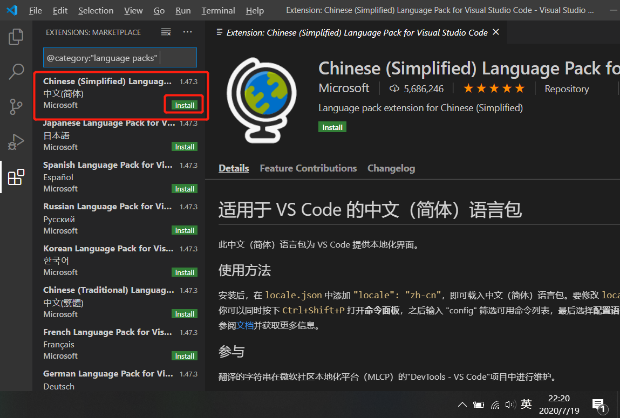Install the Spanish Language Pack
Image resolution: width=620 pixels, height=419 pixels.
click(185, 189)
